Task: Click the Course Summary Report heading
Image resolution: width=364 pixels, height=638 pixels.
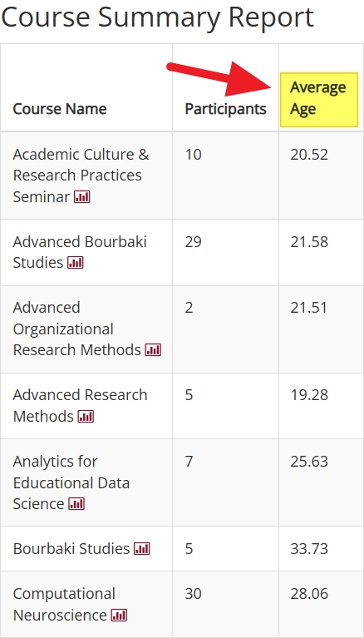Action: coord(157,18)
